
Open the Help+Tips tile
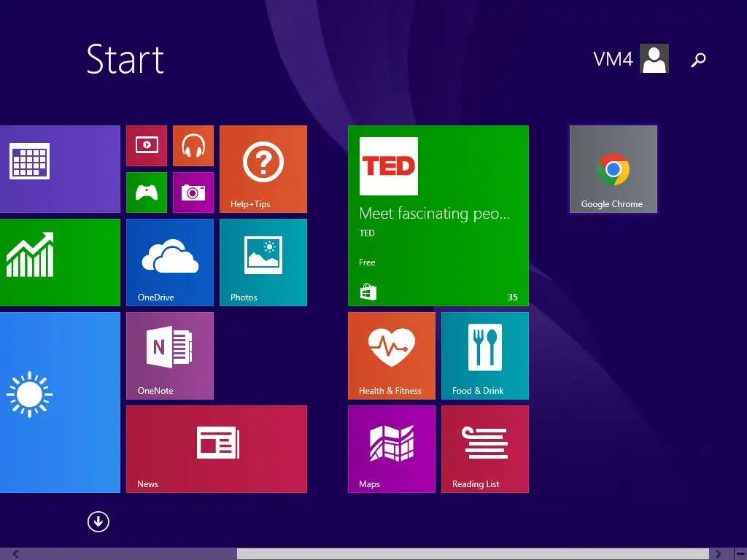pyautogui.click(x=263, y=169)
